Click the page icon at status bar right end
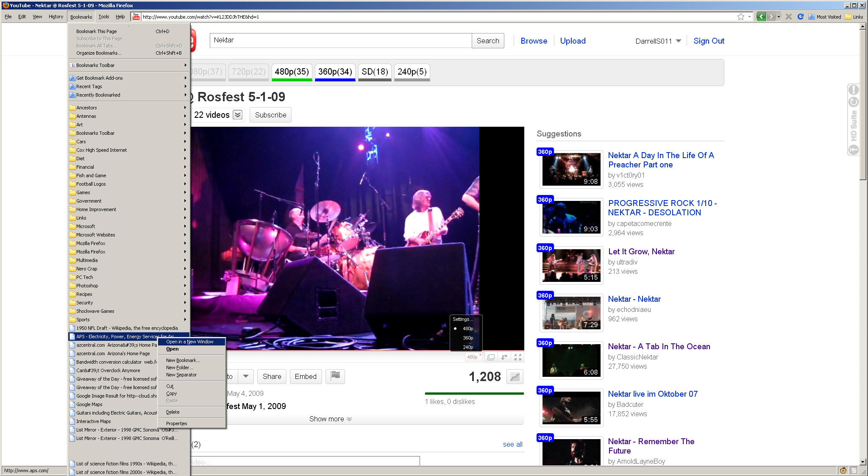The height and width of the screenshot is (476, 868). (x=854, y=470)
